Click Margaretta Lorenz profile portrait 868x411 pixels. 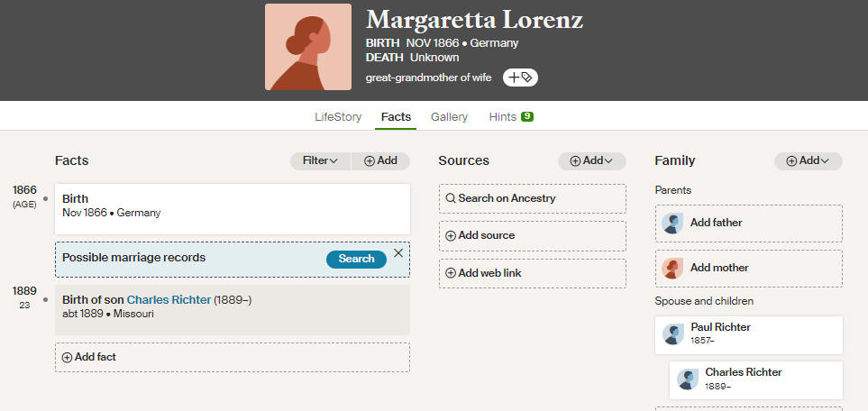tap(307, 47)
